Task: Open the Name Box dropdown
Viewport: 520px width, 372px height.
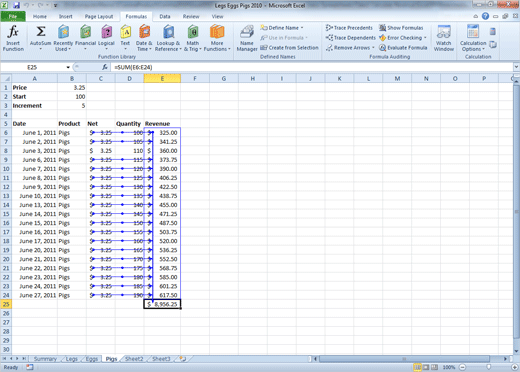Action: click(x=68, y=67)
